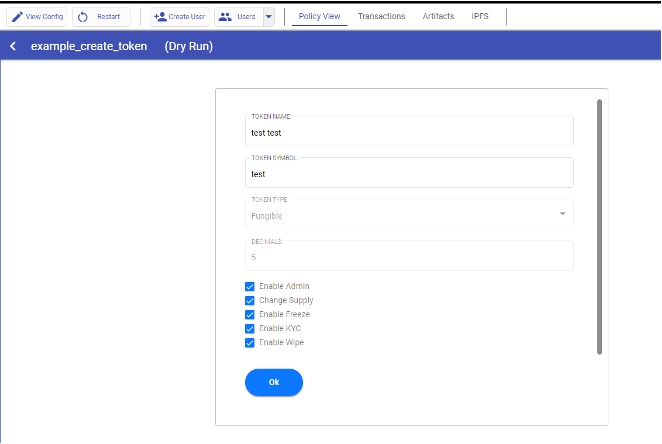The height and width of the screenshot is (444, 662).
Task: Toggle the Change Supply checkbox
Action: (250, 300)
